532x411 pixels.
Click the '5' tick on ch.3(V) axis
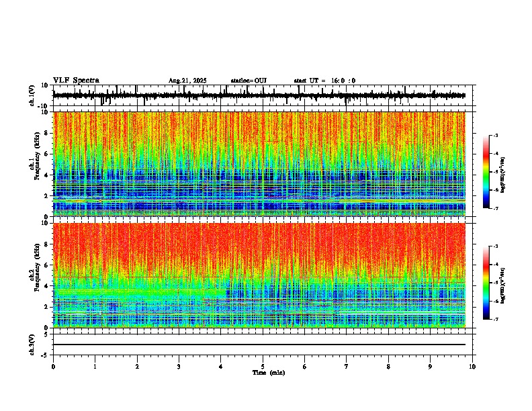point(47,334)
